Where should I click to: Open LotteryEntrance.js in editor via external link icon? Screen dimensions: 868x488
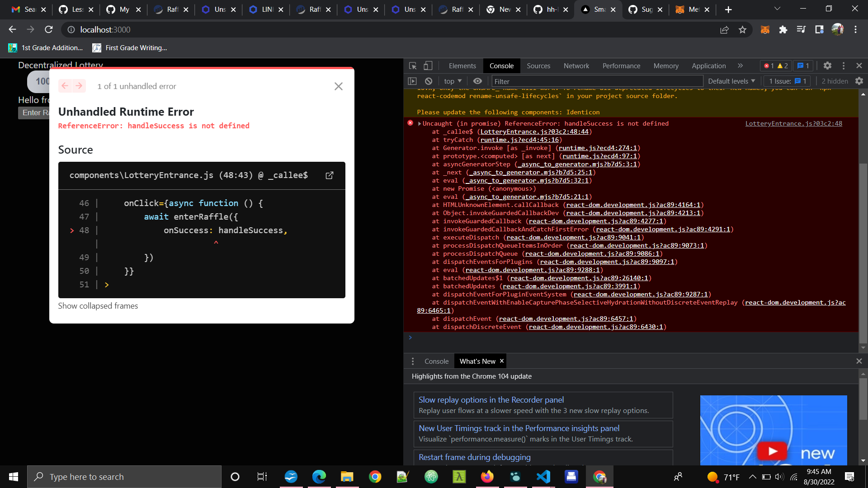pos(329,175)
